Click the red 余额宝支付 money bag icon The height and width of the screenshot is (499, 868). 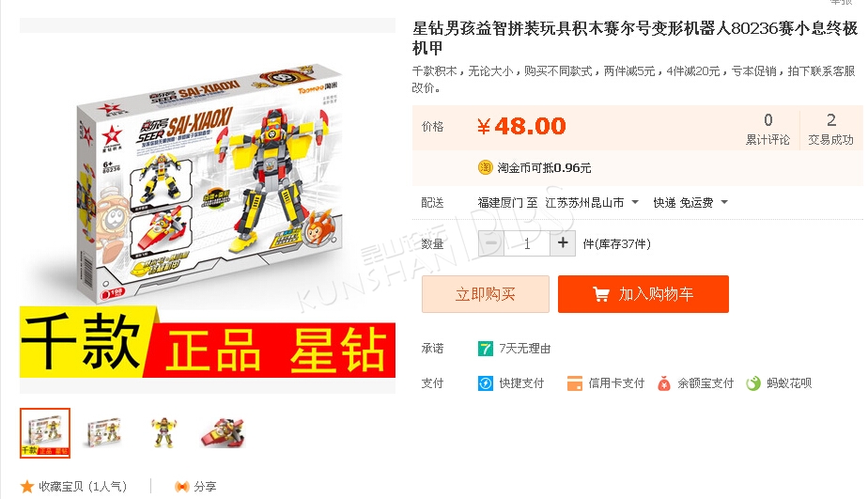click(x=664, y=383)
